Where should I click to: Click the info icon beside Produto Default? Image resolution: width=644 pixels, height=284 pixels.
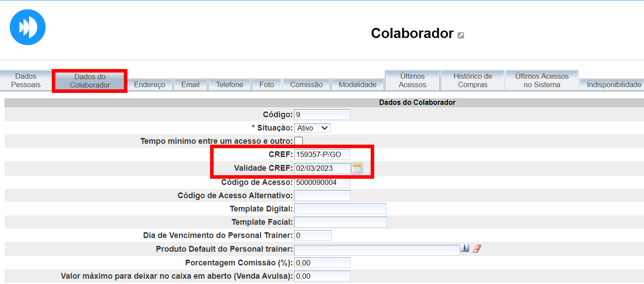tap(464, 249)
